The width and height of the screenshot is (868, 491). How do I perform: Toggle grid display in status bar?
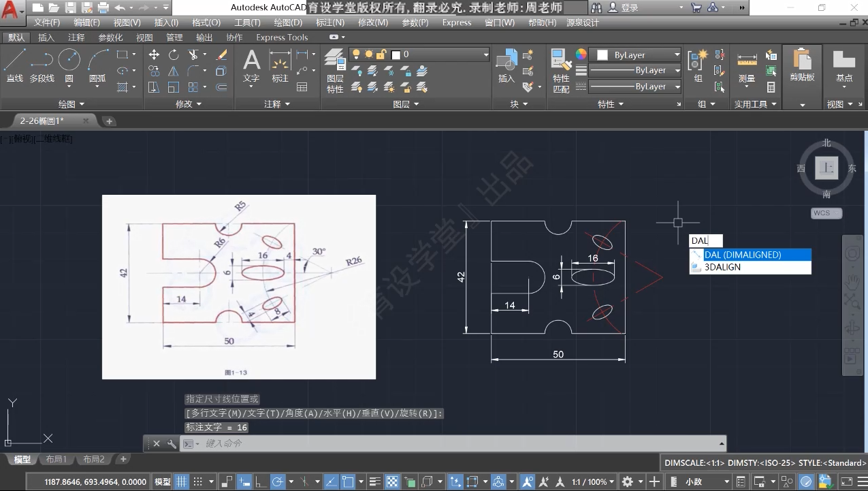coord(182,481)
